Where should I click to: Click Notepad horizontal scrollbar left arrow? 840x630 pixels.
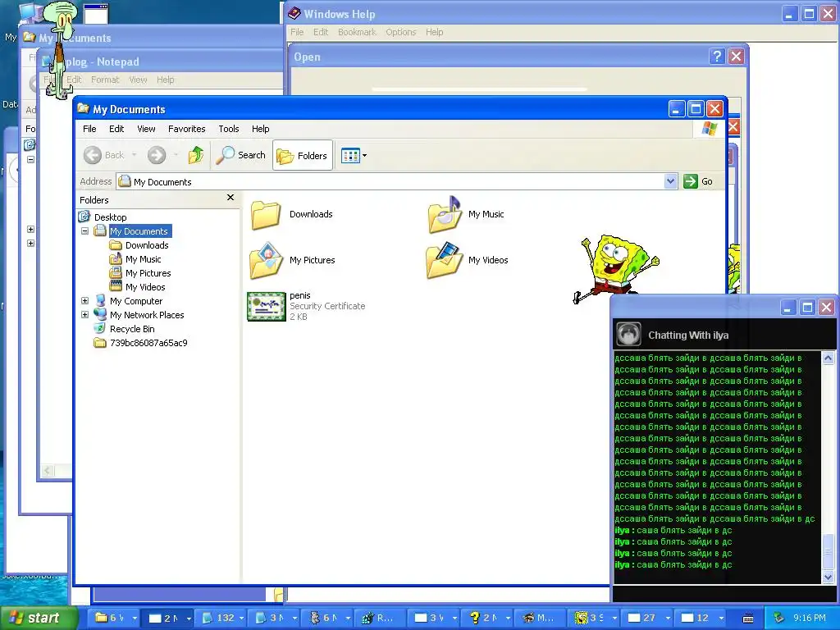point(48,470)
